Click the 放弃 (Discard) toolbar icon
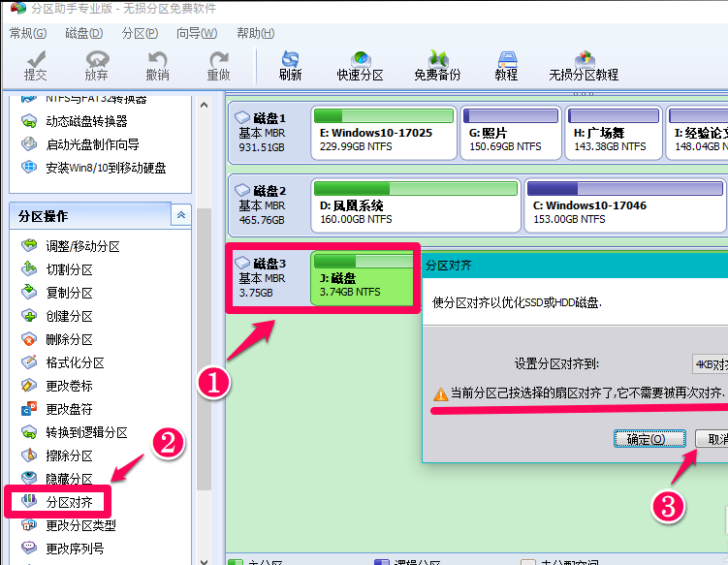This screenshot has width=728, height=565. click(x=96, y=65)
